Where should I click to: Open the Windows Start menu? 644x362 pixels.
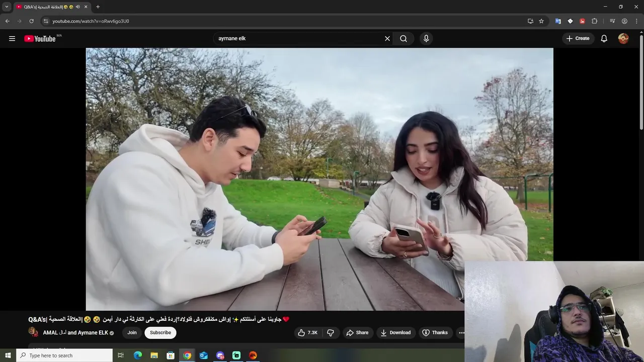[8, 355]
